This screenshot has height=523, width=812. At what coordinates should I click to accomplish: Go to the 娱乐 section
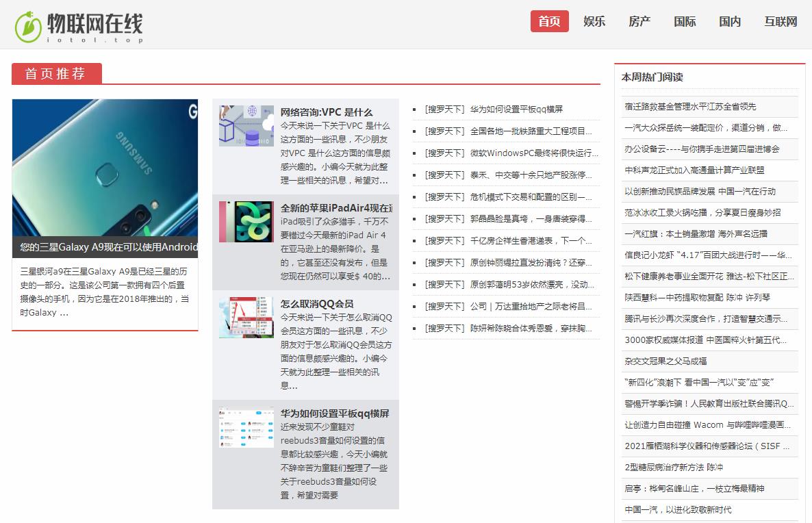coord(594,21)
